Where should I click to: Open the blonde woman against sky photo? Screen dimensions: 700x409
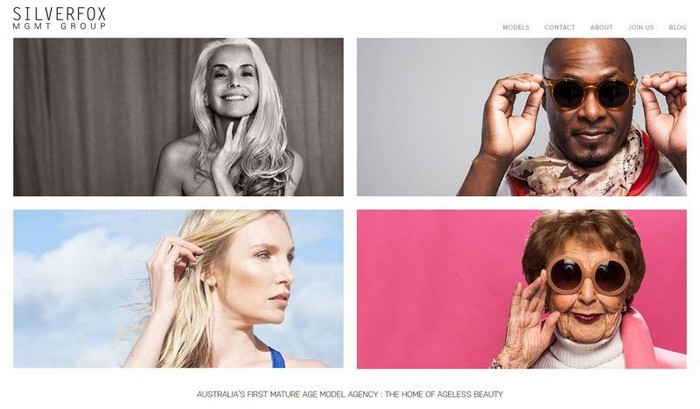pyautogui.click(x=178, y=289)
